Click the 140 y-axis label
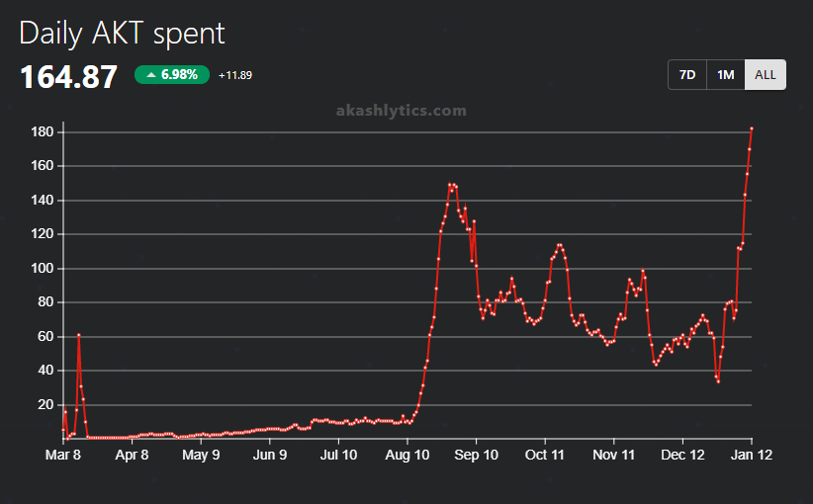This screenshot has width=813, height=504. 43,200
